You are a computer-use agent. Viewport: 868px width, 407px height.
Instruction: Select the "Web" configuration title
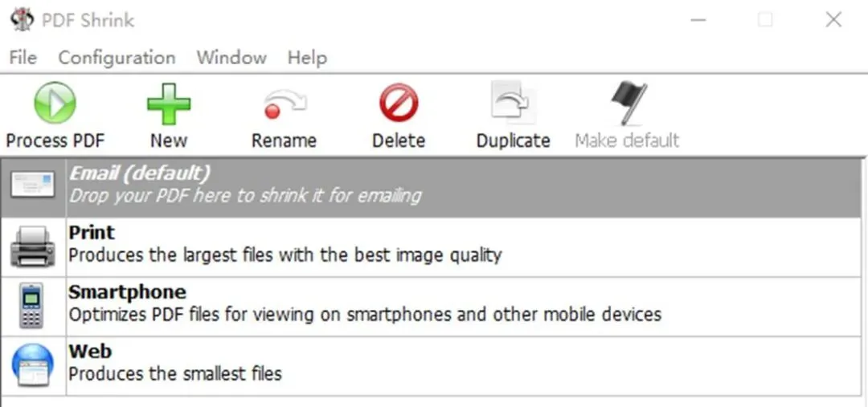point(90,351)
